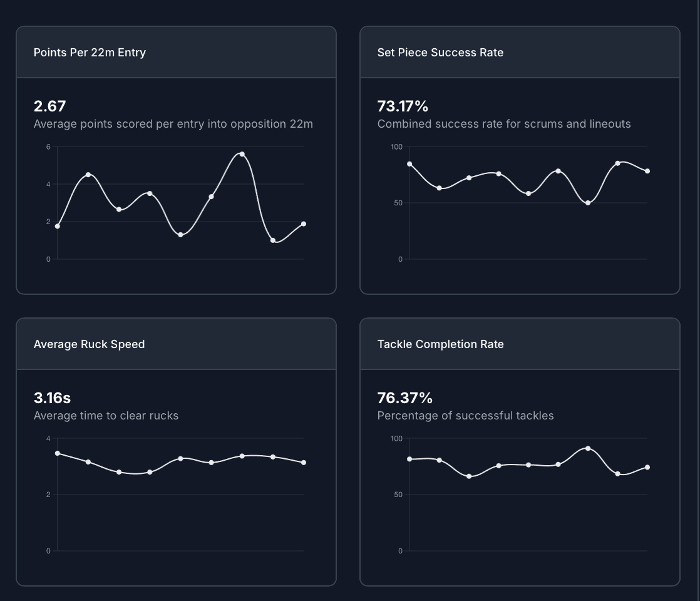This screenshot has width=700, height=601.
Task: Select the Average Ruck Speed card header
Action: point(89,344)
